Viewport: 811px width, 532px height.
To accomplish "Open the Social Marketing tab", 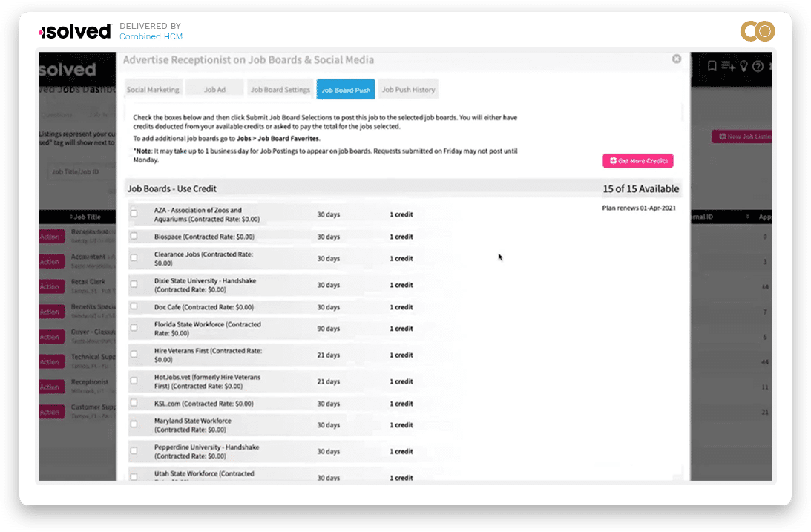I will click(x=153, y=89).
